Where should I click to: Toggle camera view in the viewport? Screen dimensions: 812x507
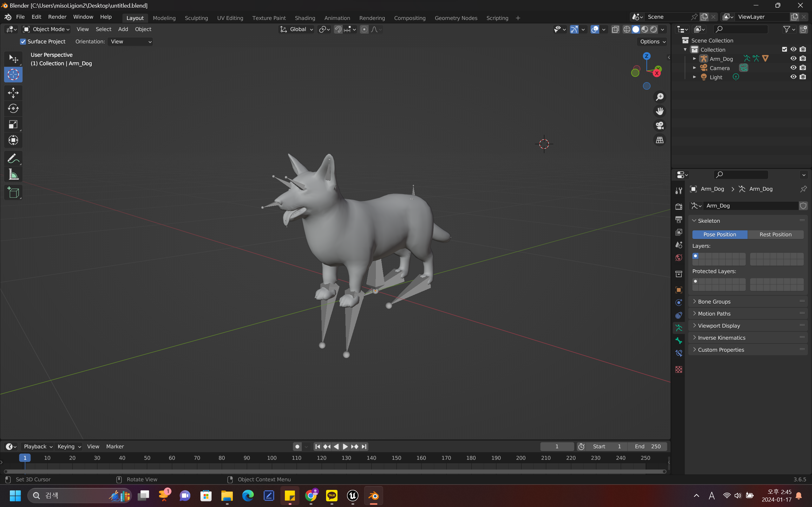(660, 125)
